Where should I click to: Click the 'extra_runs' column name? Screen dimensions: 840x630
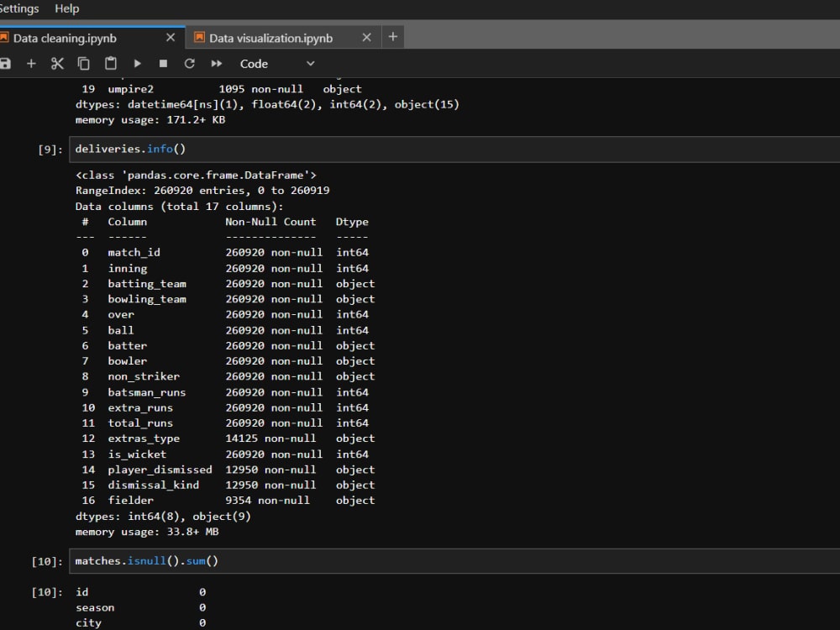click(x=140, y=407)
